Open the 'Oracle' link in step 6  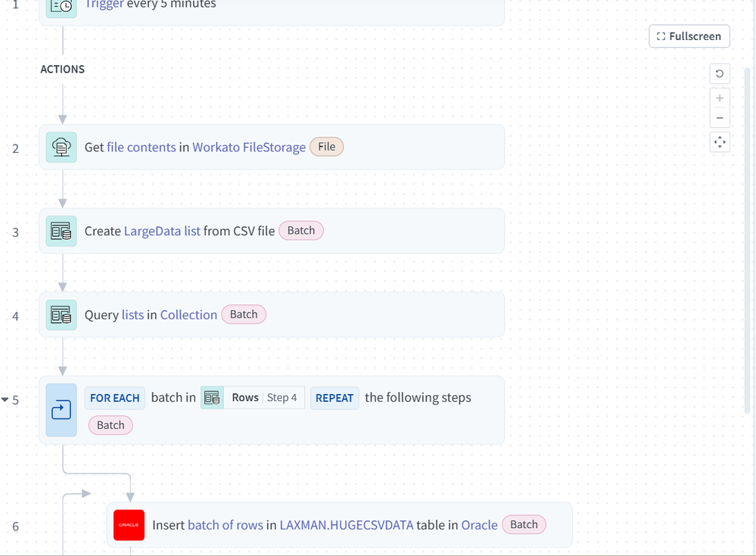tap(479, 525)
